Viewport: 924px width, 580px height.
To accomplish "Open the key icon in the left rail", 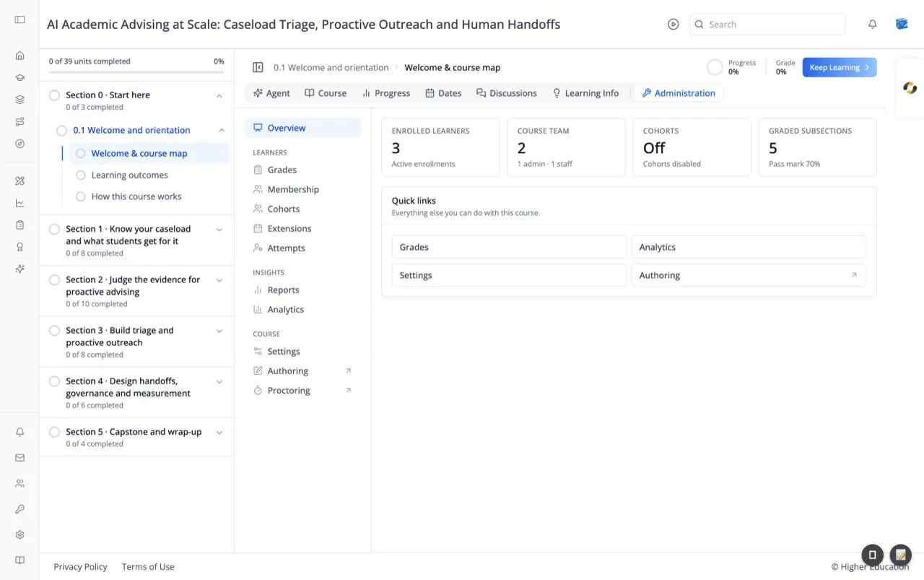I will (x=19, y=509).
